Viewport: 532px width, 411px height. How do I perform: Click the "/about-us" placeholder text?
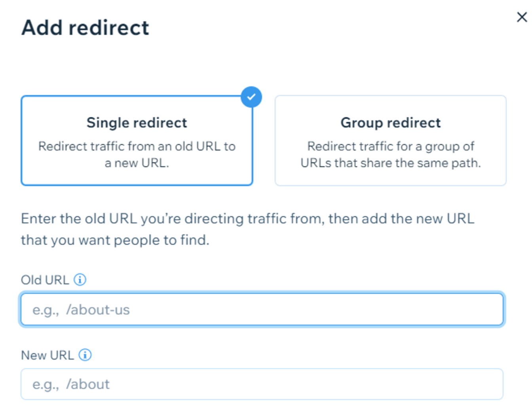pos(98,310)
